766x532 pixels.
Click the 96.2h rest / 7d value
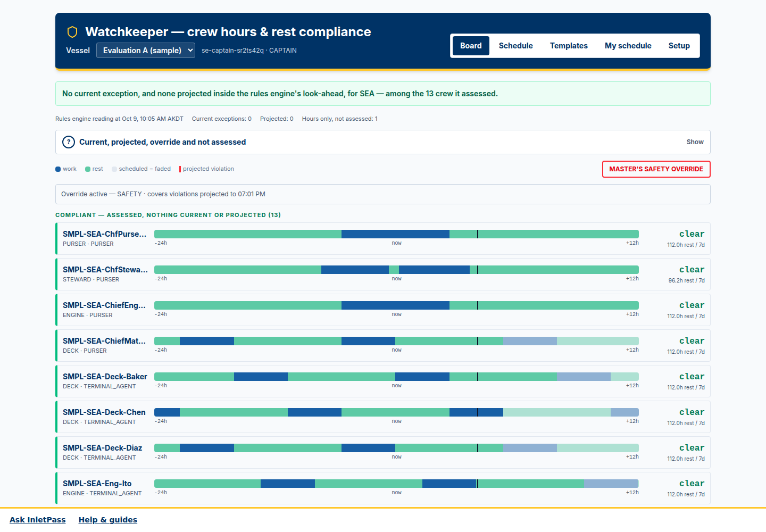pyautogui.click(x=686, y=280)
